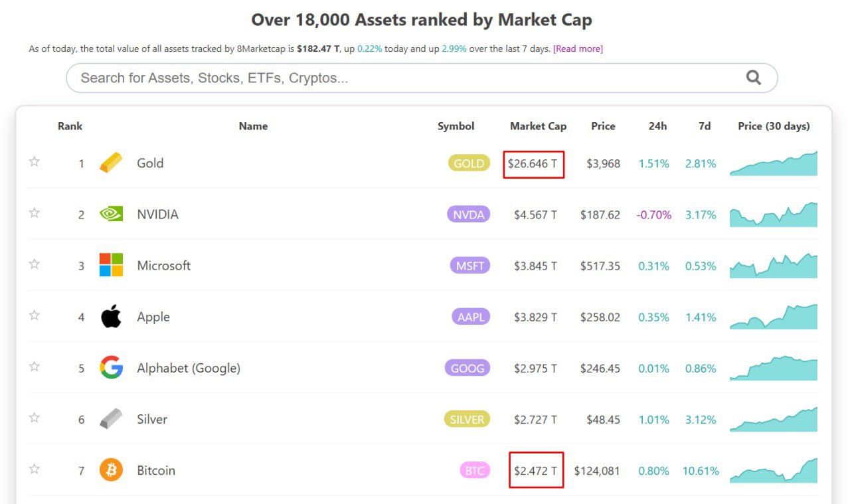Image resolution: width=850 pixels, height=504 pixels.
Task: Click the Apple logo icon
Action: [x=111, y=317]
